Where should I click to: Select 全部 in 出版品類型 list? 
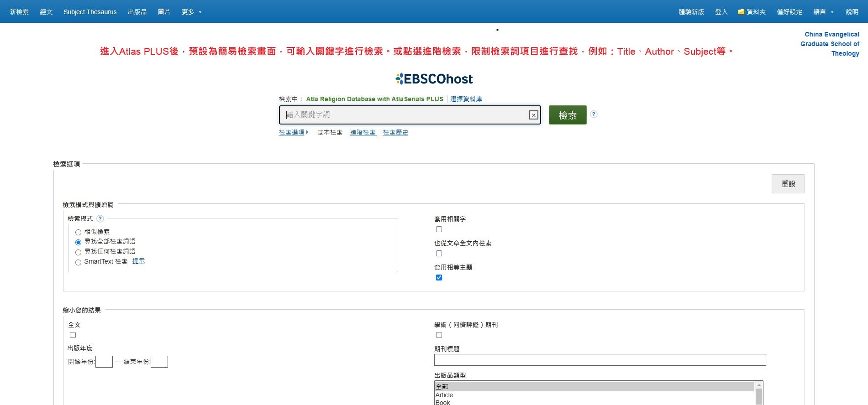[x=594, y=387]
